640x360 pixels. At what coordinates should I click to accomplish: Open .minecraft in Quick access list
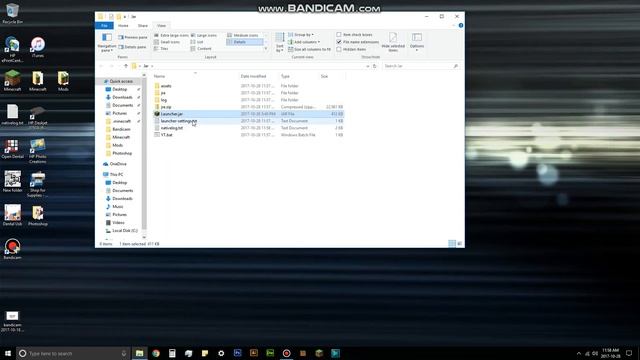(x=122, y=121)
